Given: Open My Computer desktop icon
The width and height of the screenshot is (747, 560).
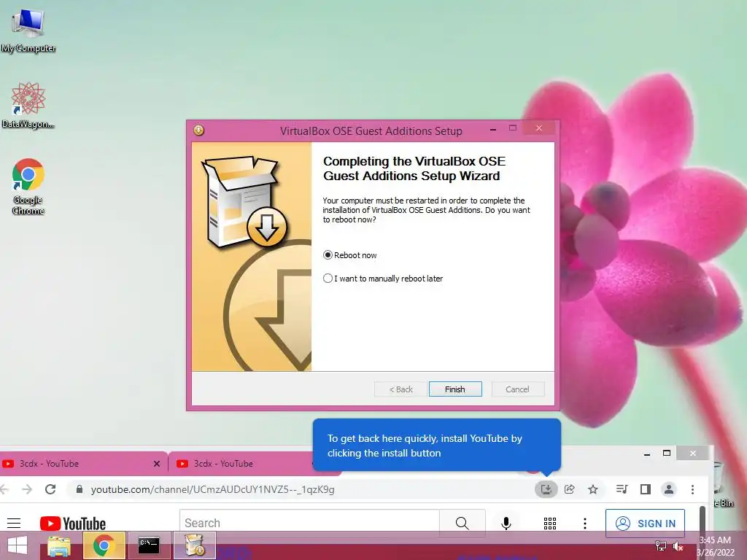Looking at the screenshot, I should (28, 31).
